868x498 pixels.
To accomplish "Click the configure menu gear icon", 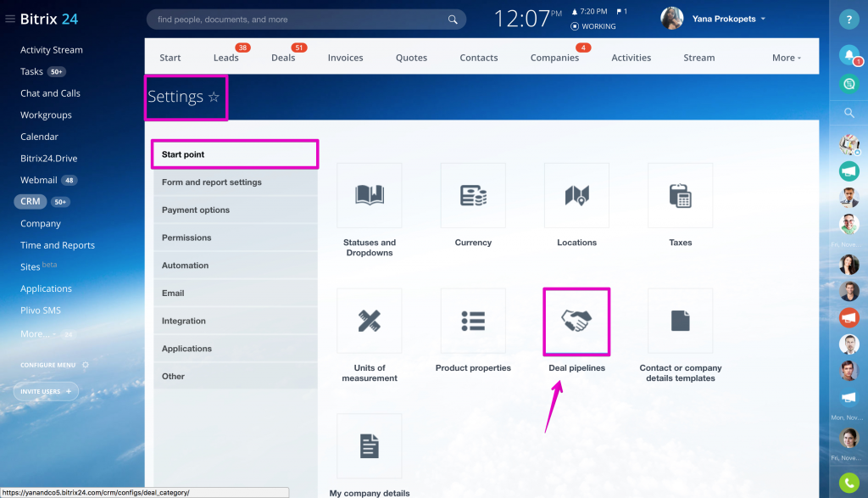I will tap(86, 365).
